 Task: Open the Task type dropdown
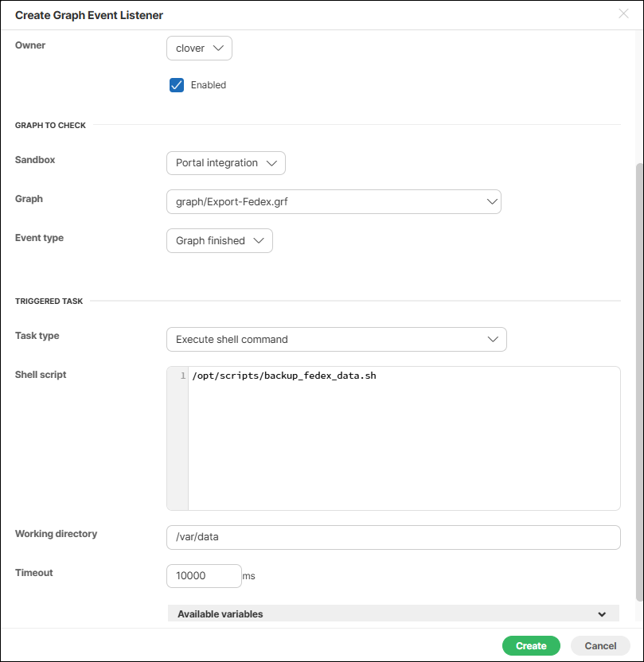(336, 340)
